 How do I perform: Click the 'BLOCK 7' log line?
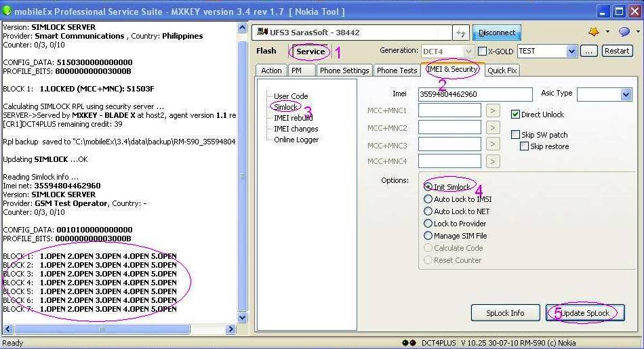[x=90, y=309]
